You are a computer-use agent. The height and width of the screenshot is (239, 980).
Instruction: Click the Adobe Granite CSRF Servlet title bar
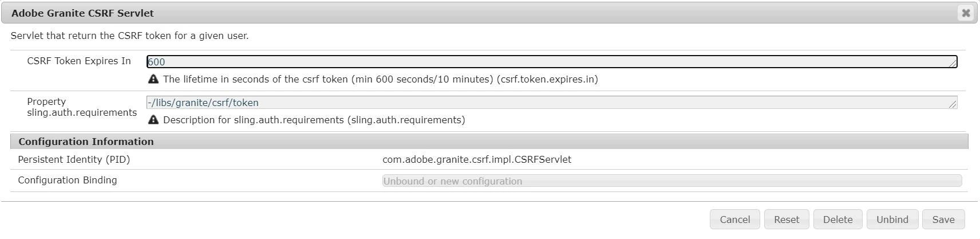458,13
